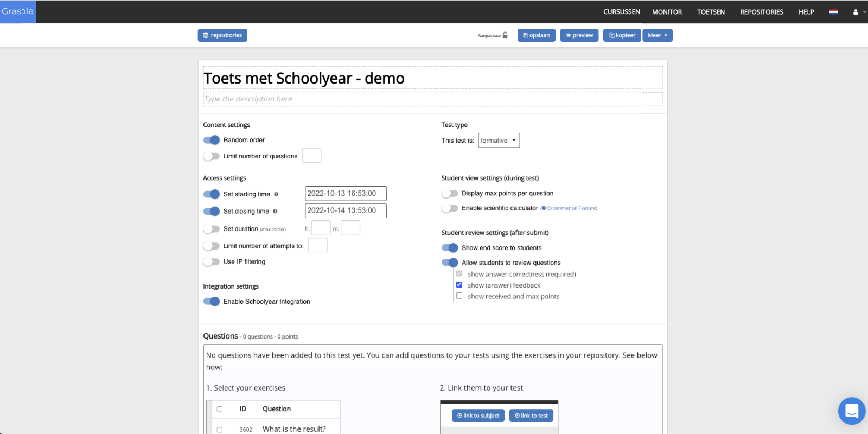Click the starting time date field

click(x=346, y=194)
